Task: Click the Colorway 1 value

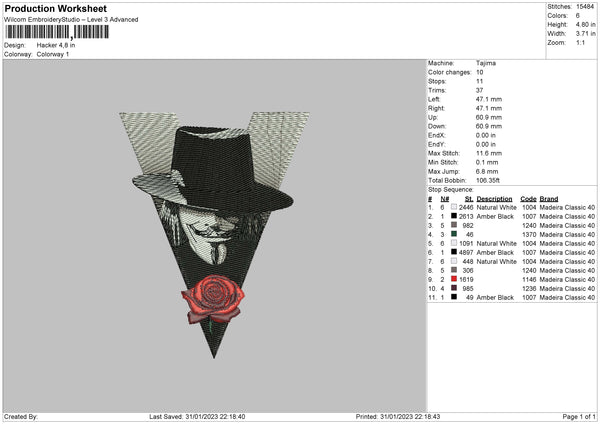Action: point(53,54)
